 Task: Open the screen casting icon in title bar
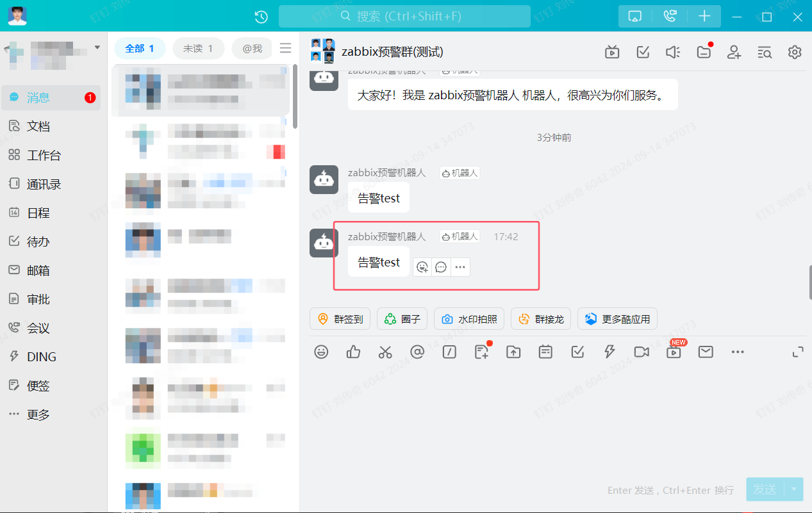tap(635, 16)
